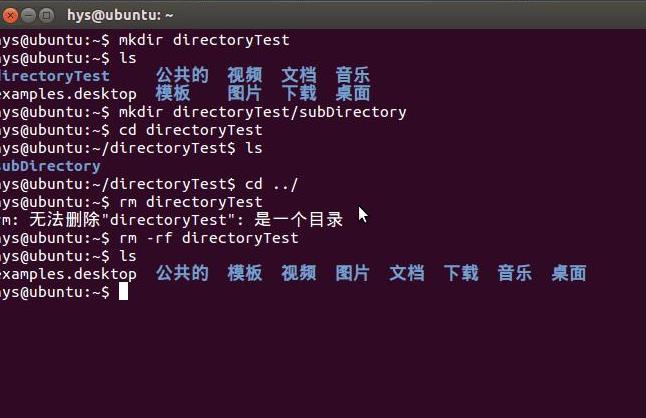Click the cd ../ command text
646x418 pixels.
coord(271,184)
